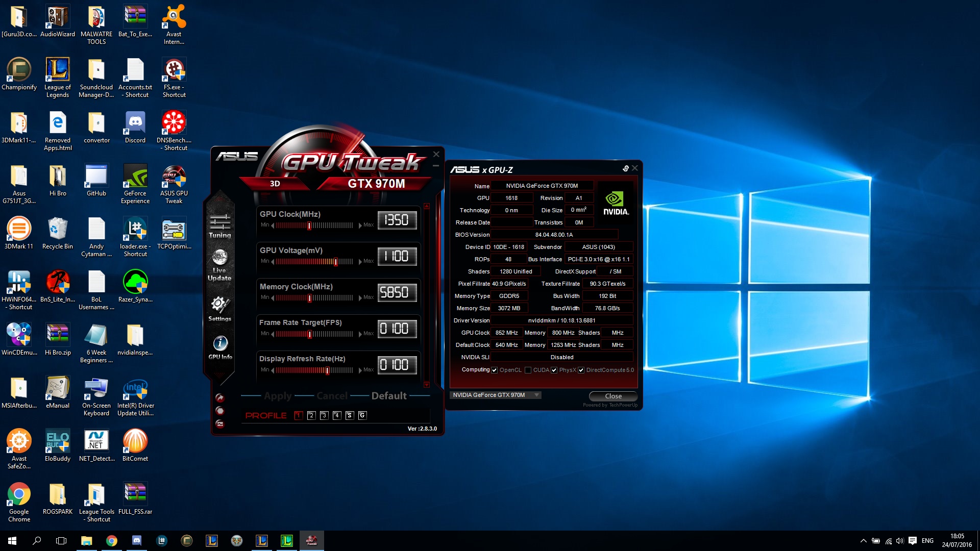Image resolution: width=980 pixels, height=551 pixels.
Task: Select the S profile button
Action: pyautogui.click(x=350, y=415)
